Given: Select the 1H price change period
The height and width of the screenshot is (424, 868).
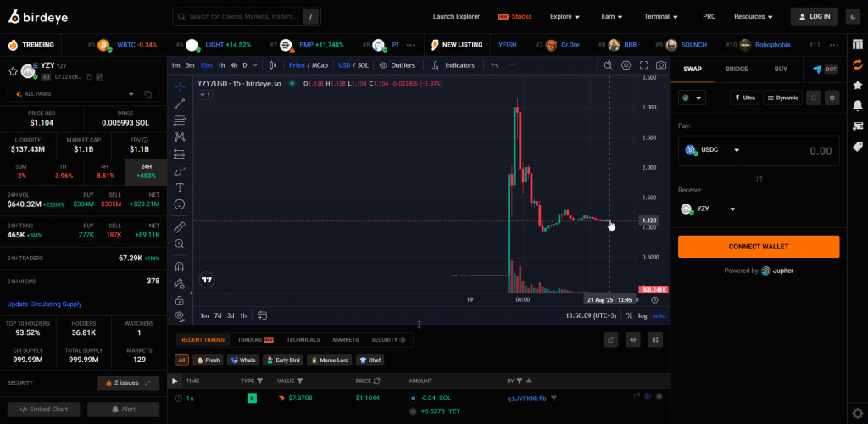Looking at the screenshot, I should point(63,171).
